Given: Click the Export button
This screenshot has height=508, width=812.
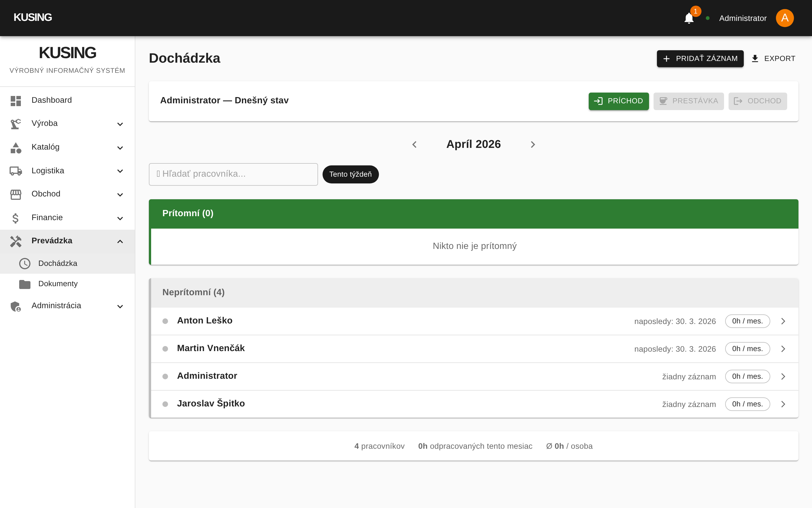Looking at the screenshot, I should (x=773, y=59).
